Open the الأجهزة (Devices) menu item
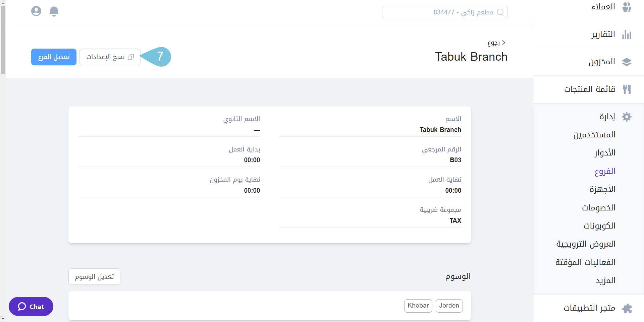Image resolution: width=644 pixels, height=322 pixels. click(602, 190)
